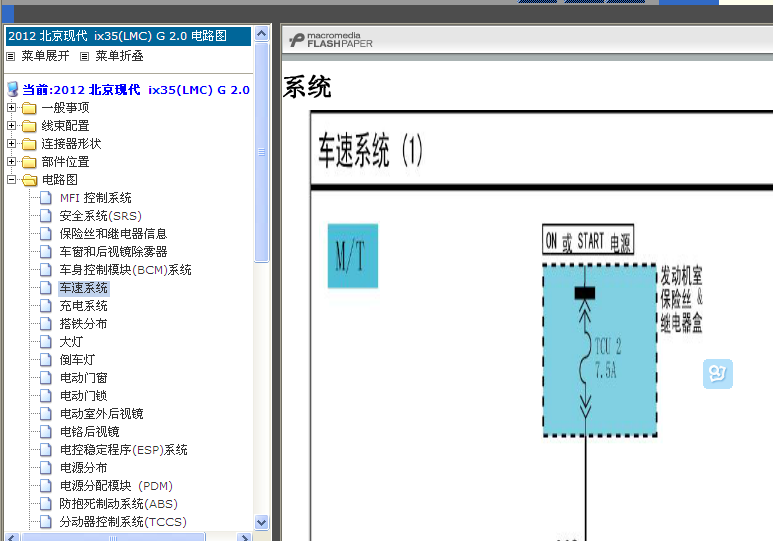Open 防抱死制动系统(ABS) diagram
The image size is (773, 541).
point(119,504)
